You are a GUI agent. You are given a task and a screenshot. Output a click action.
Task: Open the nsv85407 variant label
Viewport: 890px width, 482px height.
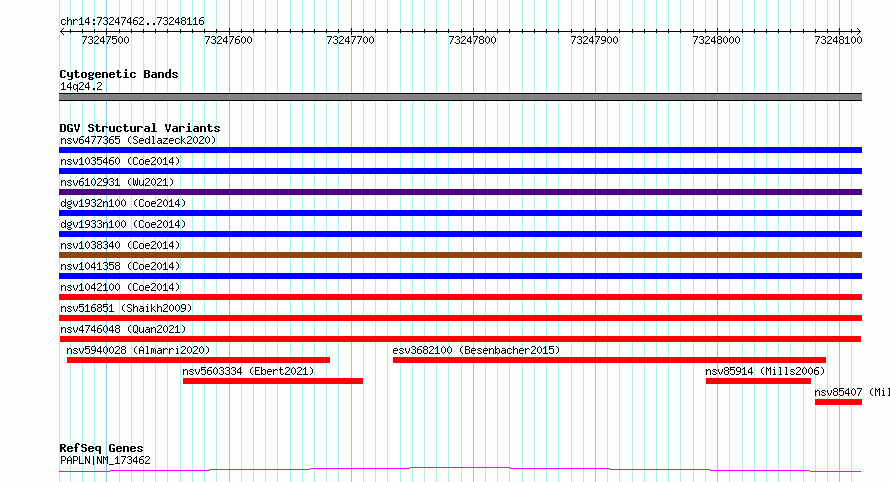point(852,392)
